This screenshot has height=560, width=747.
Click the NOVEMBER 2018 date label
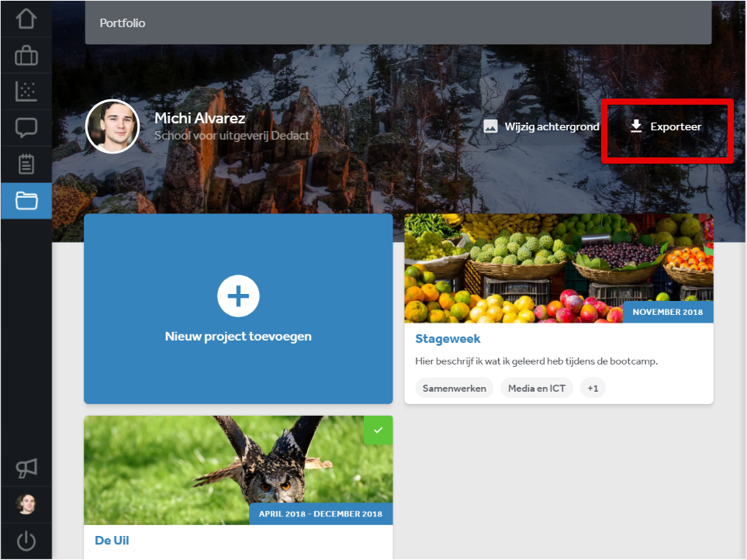coord(667,312)
